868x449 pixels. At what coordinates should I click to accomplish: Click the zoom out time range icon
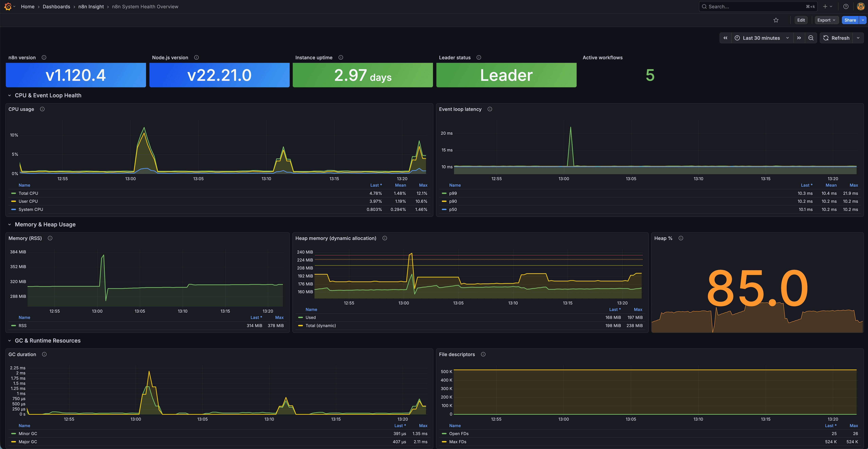pos(811,38)
